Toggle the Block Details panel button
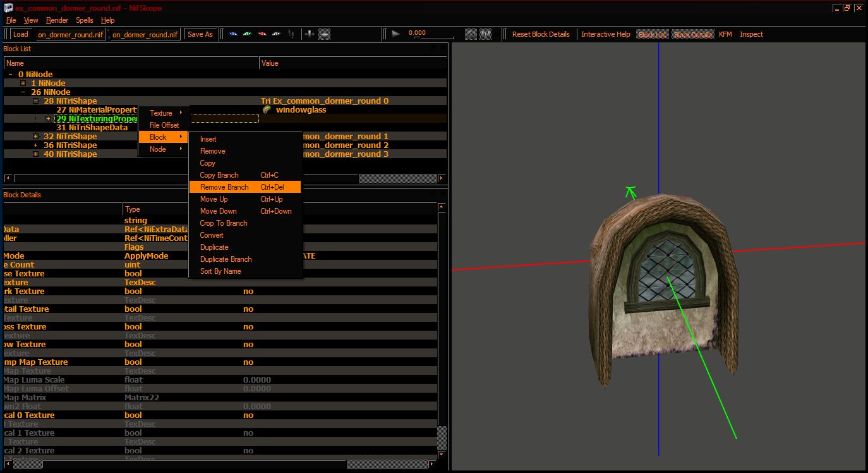This screenshot has width=868, height=473. click(x=693, y=34)
